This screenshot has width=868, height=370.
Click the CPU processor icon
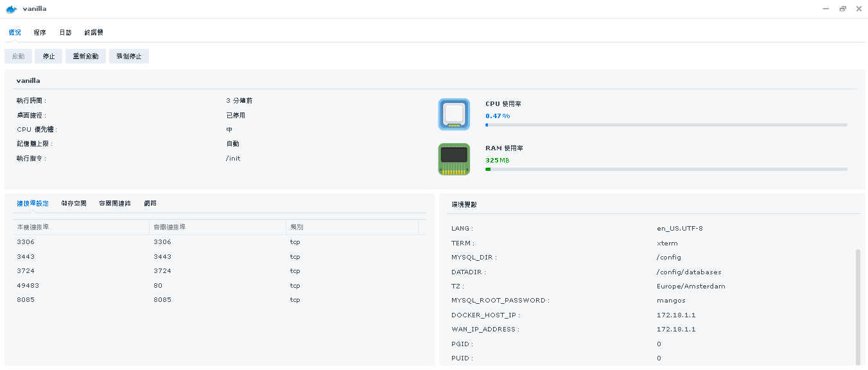point(454,114)
